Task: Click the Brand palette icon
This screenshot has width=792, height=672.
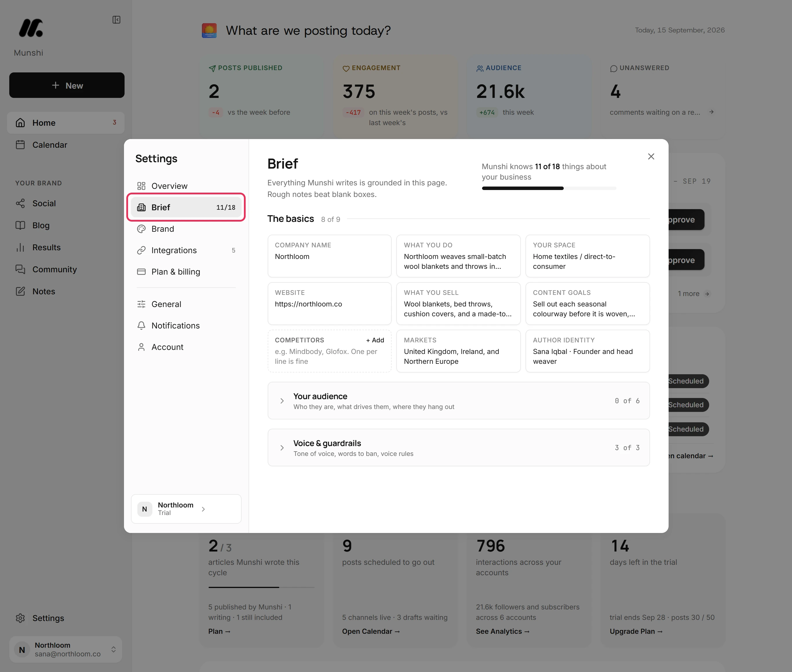Action: pyautogui.click(x=141, y=229)
